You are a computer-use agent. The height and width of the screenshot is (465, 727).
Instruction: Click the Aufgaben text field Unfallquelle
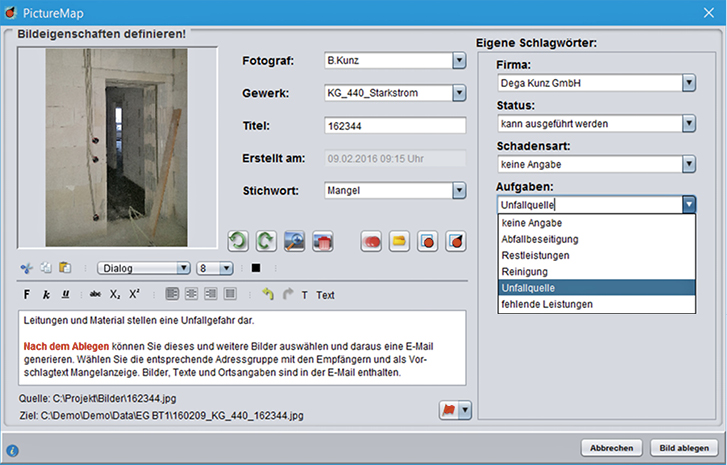[x=590, y=204]
